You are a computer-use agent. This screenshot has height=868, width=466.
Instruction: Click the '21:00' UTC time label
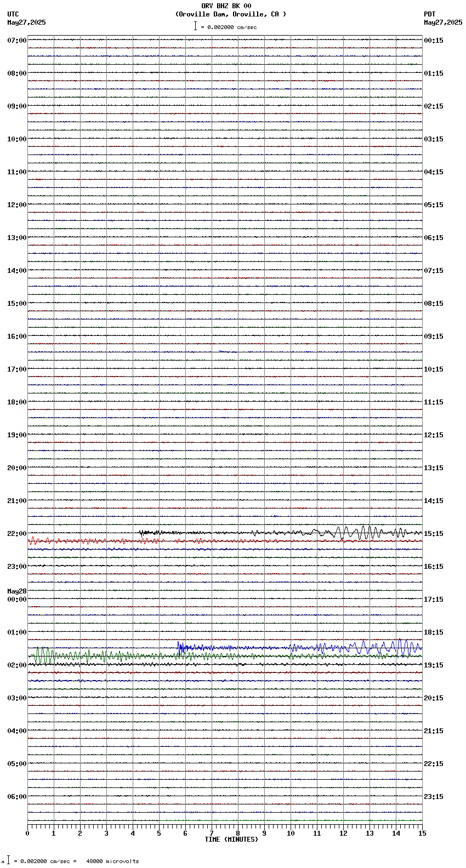pyautogui.click(x=17, y=501)
